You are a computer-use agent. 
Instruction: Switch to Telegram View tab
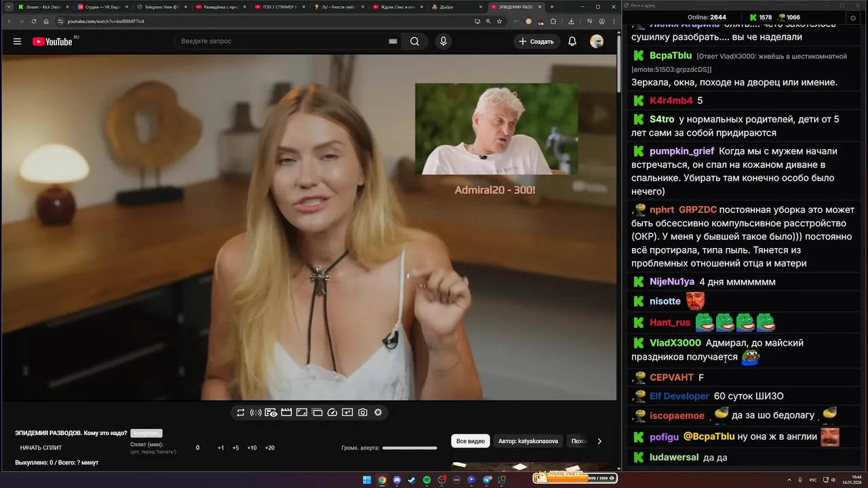161,7
